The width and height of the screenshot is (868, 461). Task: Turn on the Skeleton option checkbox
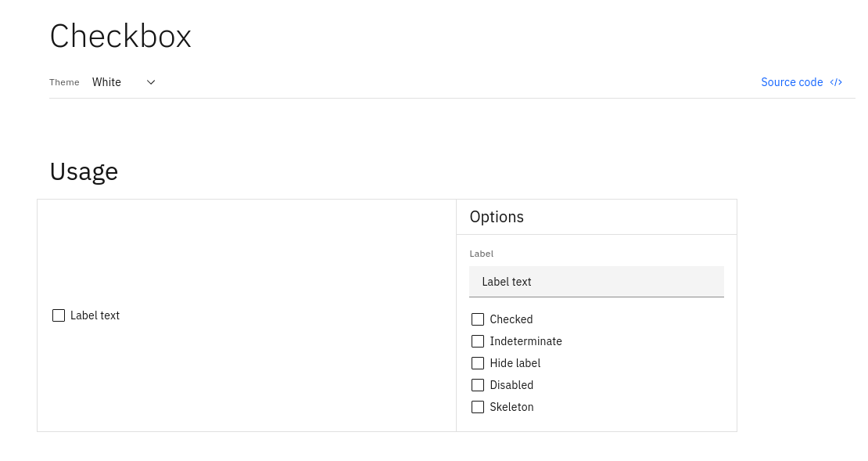point(478,407)
